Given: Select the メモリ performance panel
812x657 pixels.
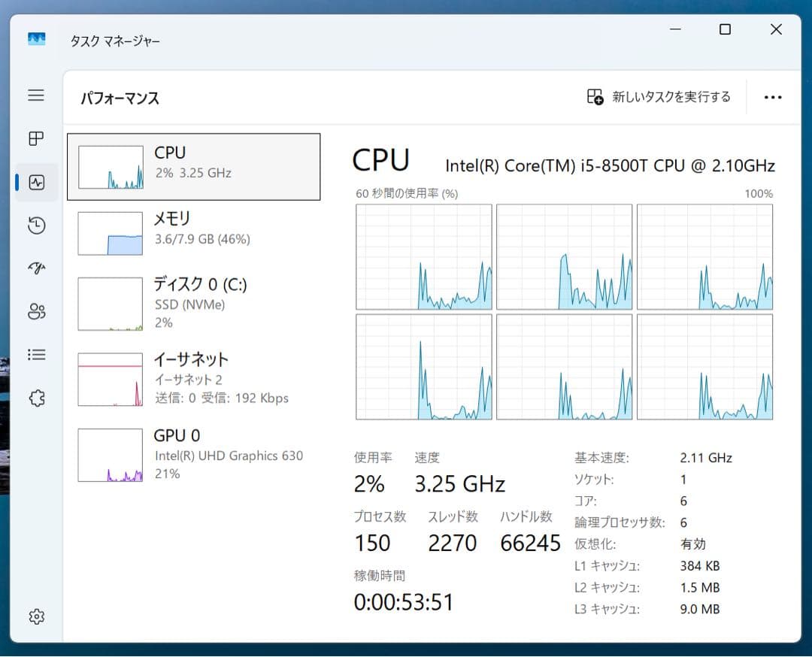Looking at the screenshot, I should pyautogui.click(x=194, y=232).
